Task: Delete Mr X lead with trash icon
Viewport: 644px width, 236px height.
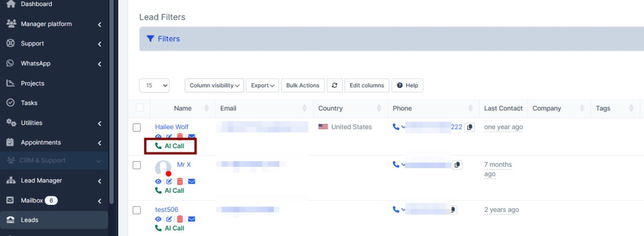Action: (180, 181)
